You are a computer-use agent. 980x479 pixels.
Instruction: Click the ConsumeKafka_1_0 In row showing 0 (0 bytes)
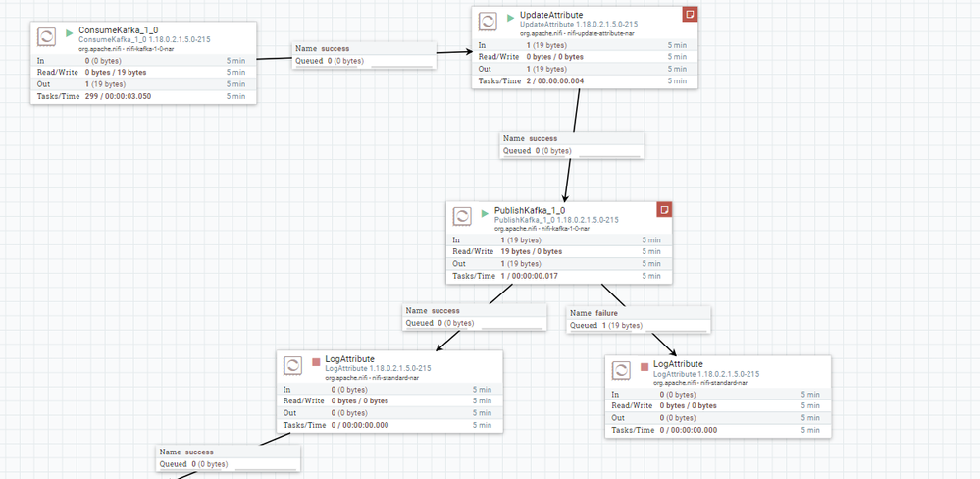pyautogui.click(x=144, y=60)
